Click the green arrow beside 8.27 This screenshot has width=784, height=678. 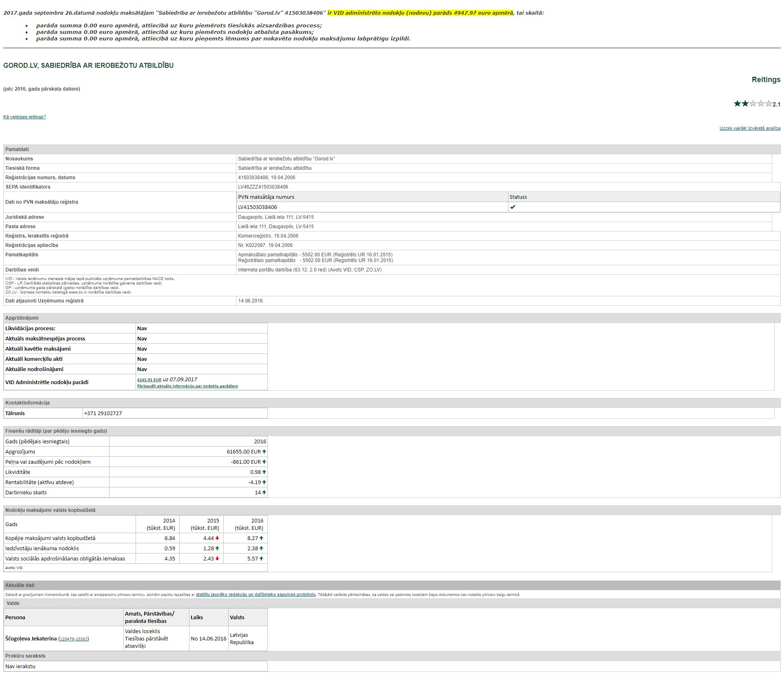(261, 538)
